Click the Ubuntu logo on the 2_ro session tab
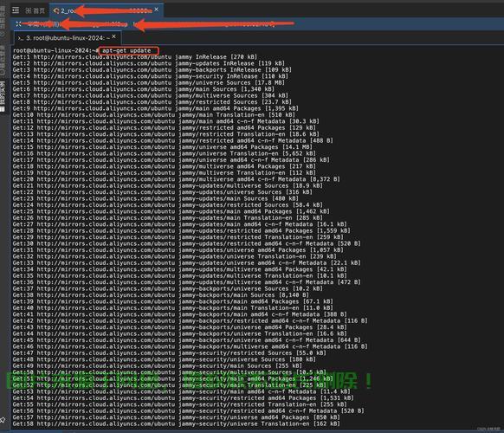The height and width of the screenshot is (433, 504). [x=56, y=11]
